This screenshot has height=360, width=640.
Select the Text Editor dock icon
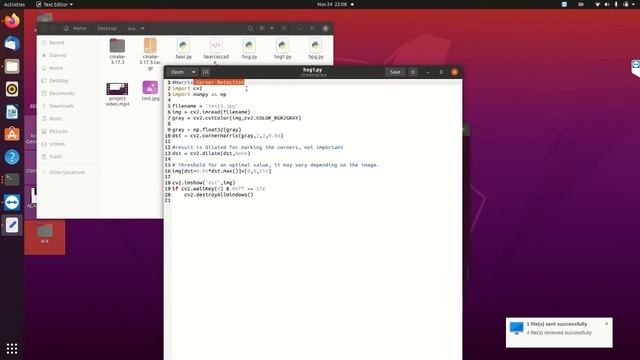point(12,225)
